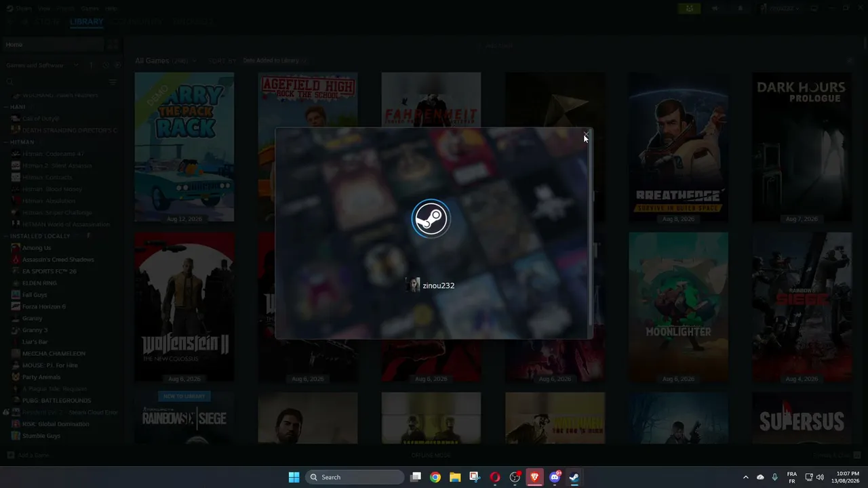Click the Windows taskbar Search box
The width and height of the screenshot is (868, 488).
pyautogui.click(x=355, y=477)
